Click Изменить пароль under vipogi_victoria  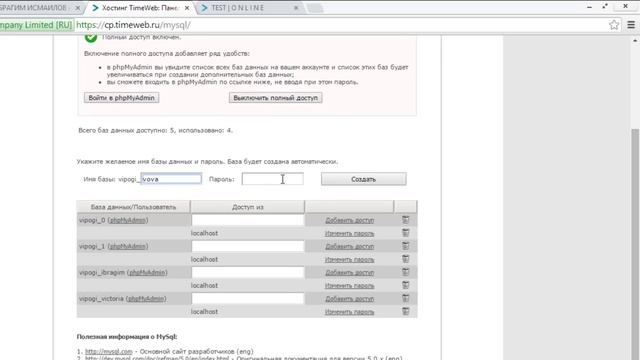(x=349, y=312)
